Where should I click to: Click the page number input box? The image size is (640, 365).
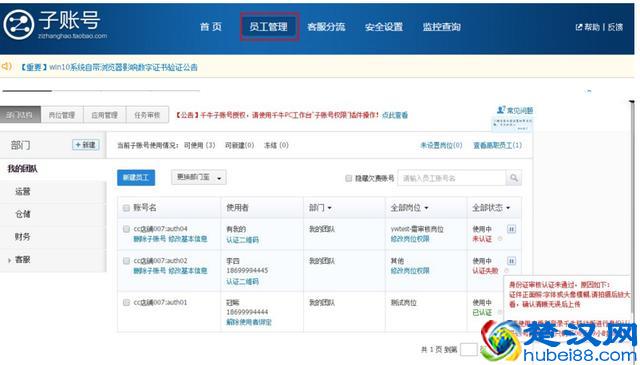click(469, 349)
